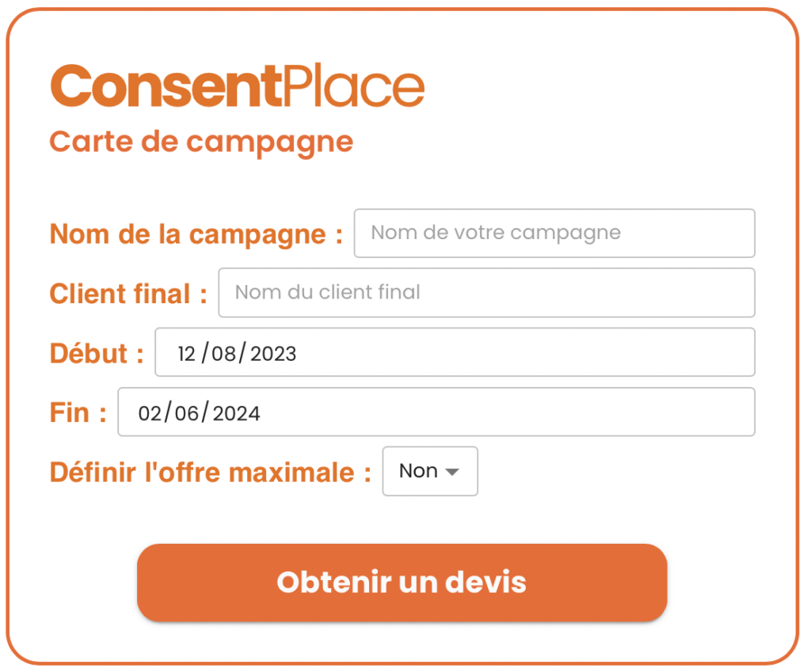
Task: Open the 'Définir l'offre maximale' dropdown showing Non
Action: pyautogui.click(x=430, y=471)
